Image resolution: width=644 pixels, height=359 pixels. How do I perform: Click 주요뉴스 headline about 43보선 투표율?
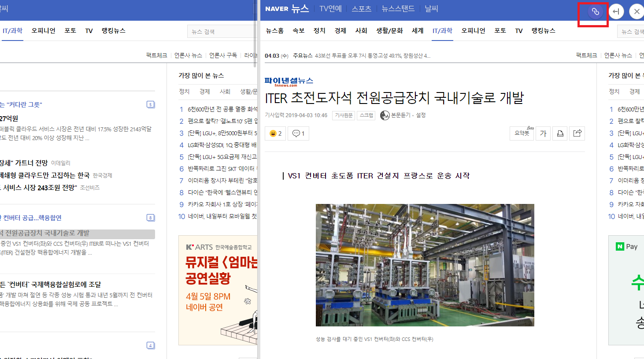[x=373, y=56]
